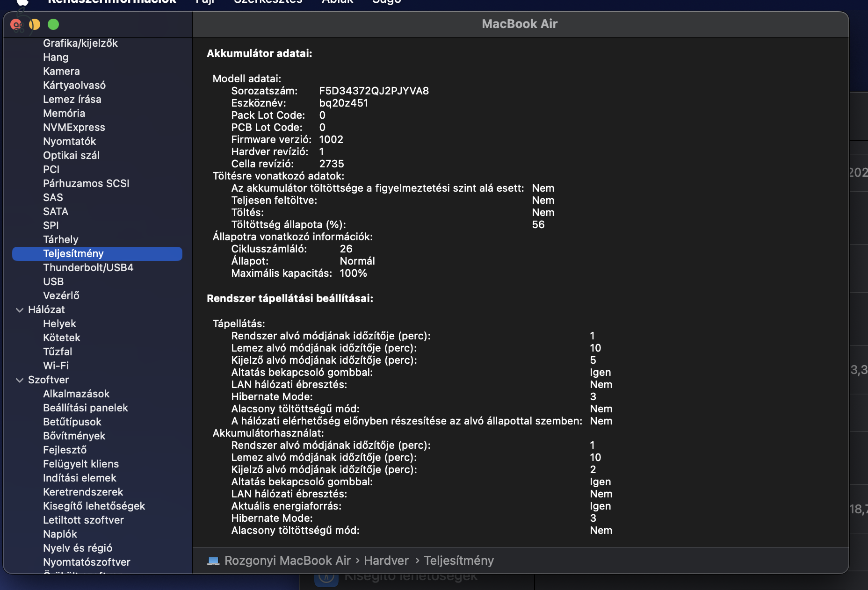Viewport: 868px width, 590px height.
Task: Click the Maximális kapacitás value 100%
Action: 353,273
